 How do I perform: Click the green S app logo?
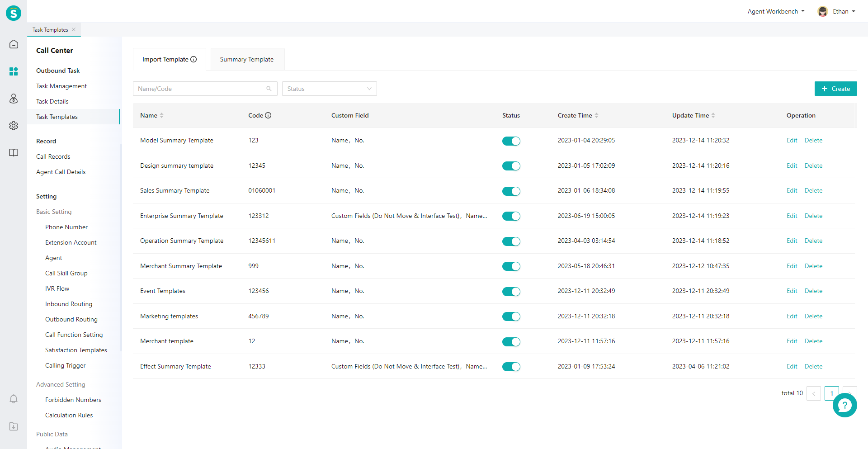coord(14,13)
